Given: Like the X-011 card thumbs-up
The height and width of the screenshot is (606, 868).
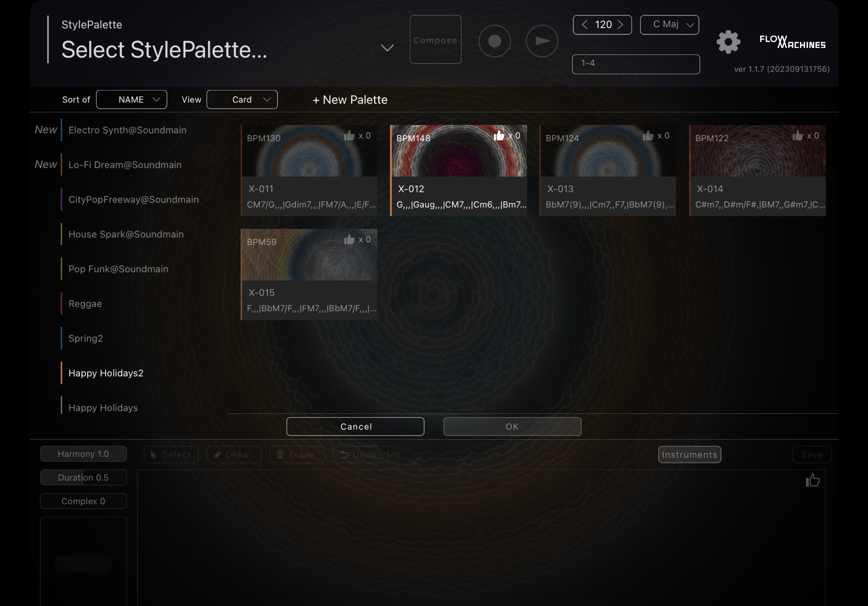Looking at the screenshot, I should [x=349, y=136].
